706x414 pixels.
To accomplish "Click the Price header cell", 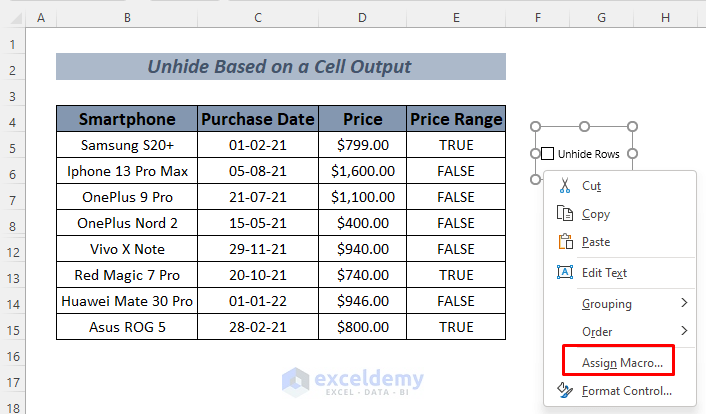I will [362, 119].
